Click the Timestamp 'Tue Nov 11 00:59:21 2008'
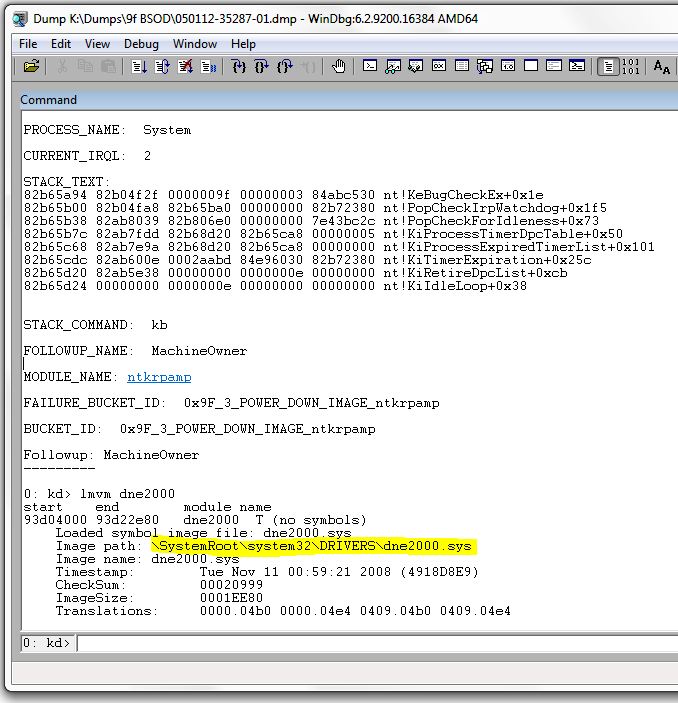The height and width of the screenshot is (703, 678). coord(295,572)
